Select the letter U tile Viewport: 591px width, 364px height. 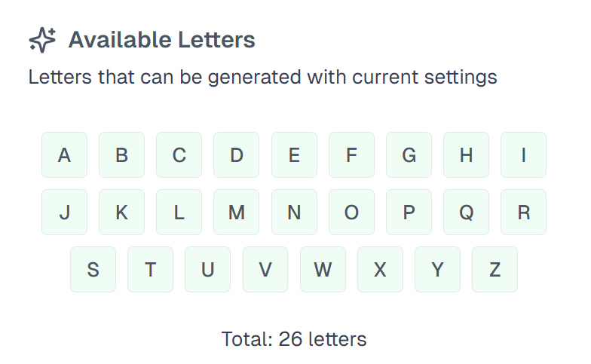207,270
